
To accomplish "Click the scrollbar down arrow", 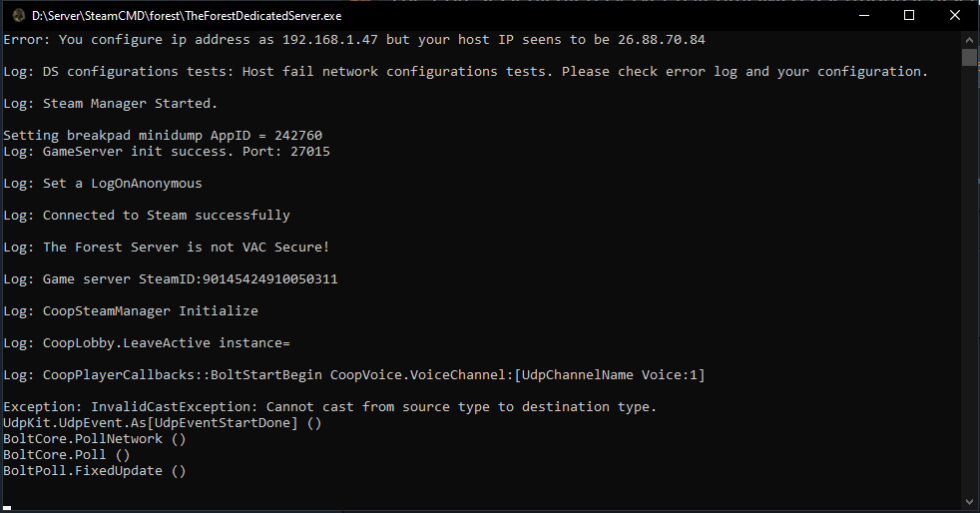I will tap(969, 500).
